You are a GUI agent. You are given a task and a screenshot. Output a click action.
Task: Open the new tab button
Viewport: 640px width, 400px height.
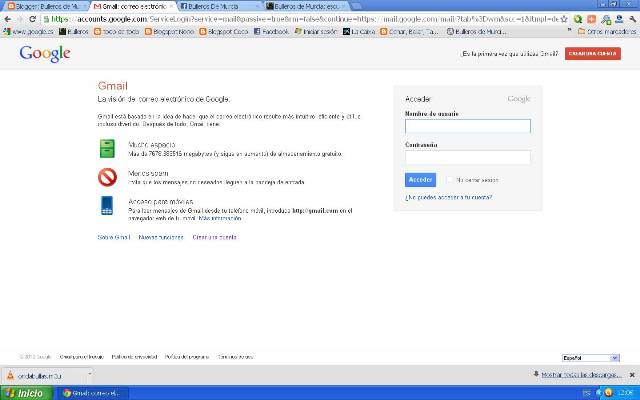(356, 6)
